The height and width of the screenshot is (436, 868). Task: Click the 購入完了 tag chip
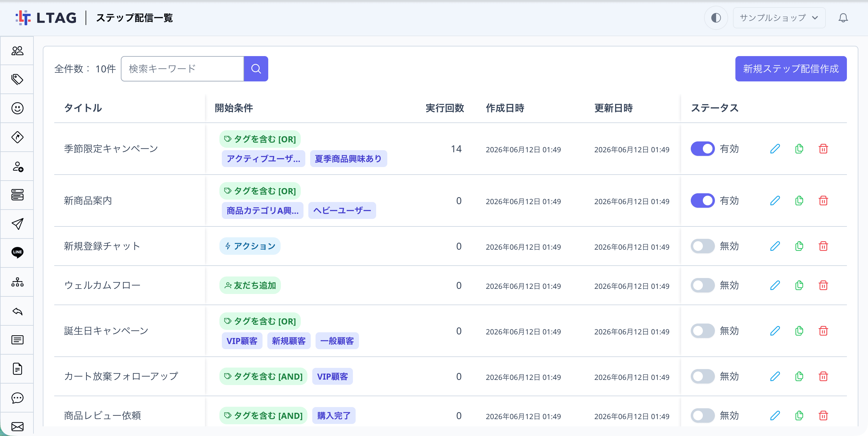point(334,415)
